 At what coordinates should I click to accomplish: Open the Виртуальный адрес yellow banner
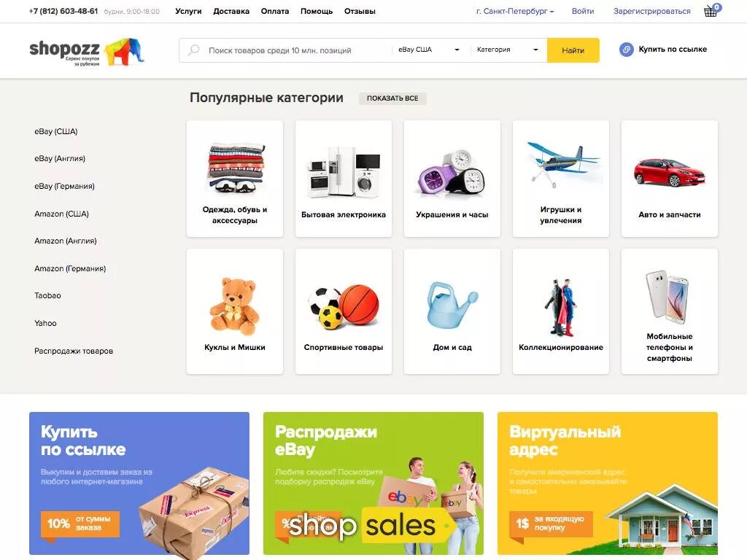608,483
